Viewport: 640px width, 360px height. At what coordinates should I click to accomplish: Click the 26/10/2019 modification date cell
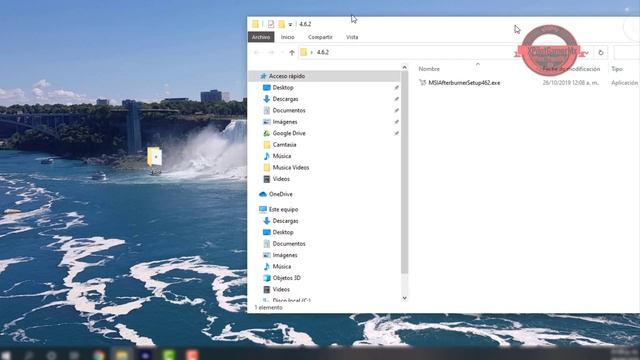[x=570, y=83]
